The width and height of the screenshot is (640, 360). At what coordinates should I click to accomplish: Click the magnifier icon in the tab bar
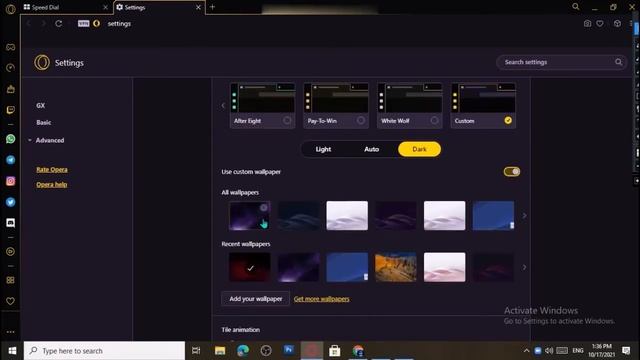coord(576,7)
